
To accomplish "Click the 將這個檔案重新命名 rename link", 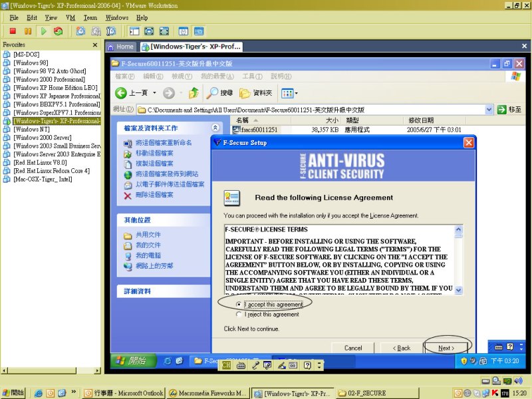I will click(x=164, y=143).
